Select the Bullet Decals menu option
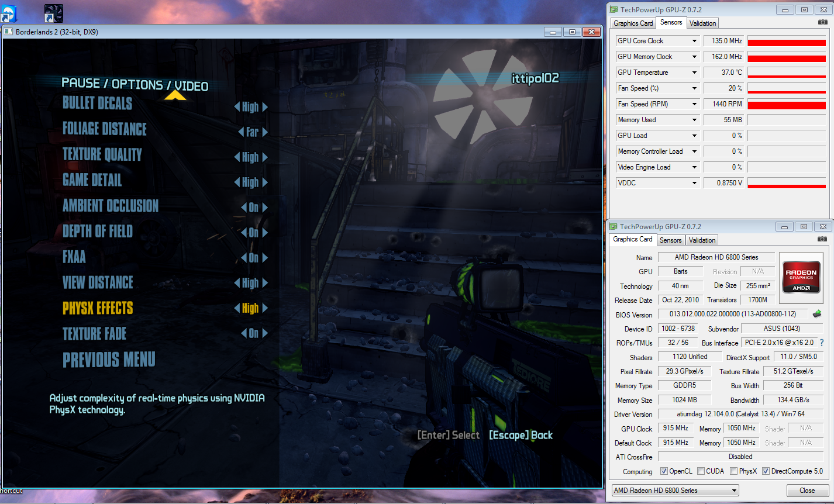Viewport: 834px width, 504px height. (x=98, y=103)
